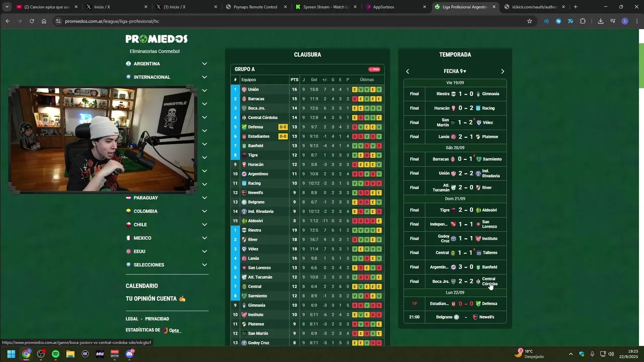The image size is (644, 362).
Task: Click the PTS column header
Action: coord(294,79)
